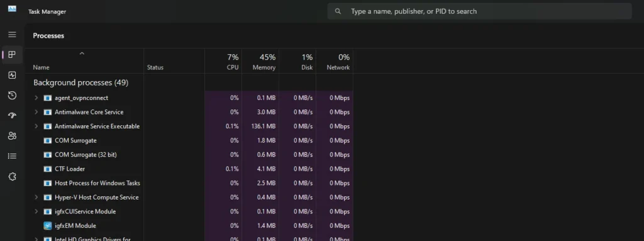The height and width of the screenshot is (241, 644).
Task: Sort processes by CPU usage column
Action: click(223, 61)
